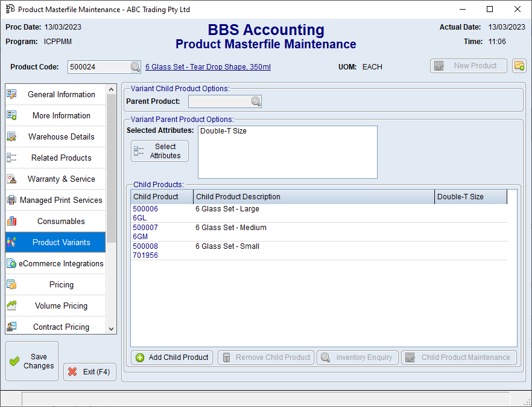Select child product row 500007
This screenshot has width=532, height=407.
tap(145, 228)
